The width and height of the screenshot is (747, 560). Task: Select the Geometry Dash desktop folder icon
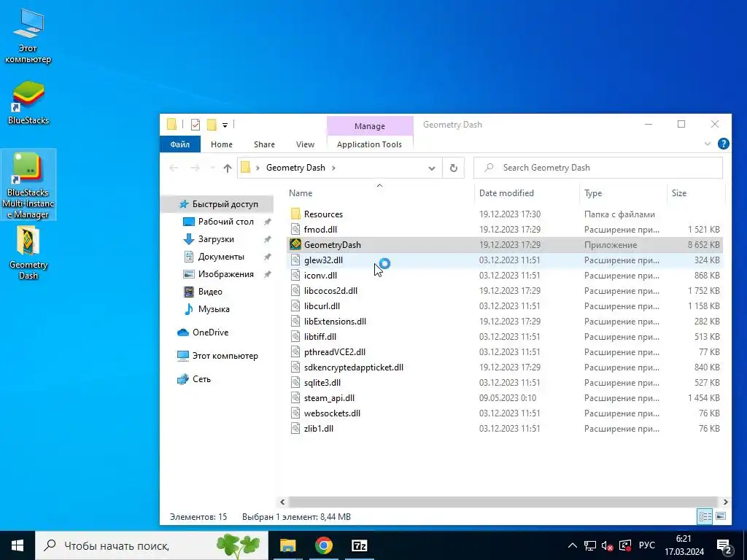28,252
